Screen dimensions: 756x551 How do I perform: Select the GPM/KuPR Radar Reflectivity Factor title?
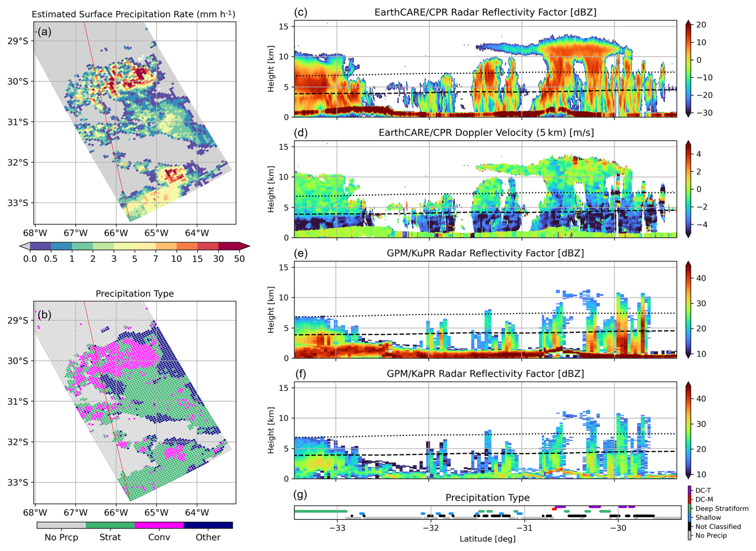point(485,253)
